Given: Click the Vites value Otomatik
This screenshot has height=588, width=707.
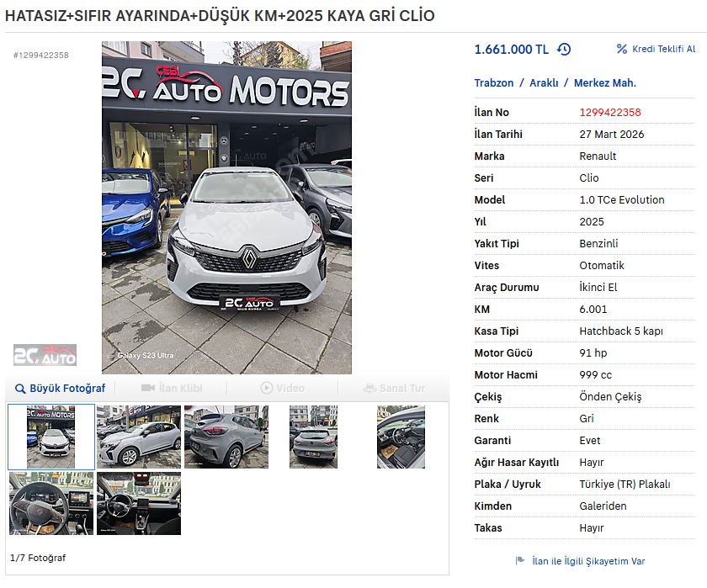Looking at the screenshot, I should (602, 265).
